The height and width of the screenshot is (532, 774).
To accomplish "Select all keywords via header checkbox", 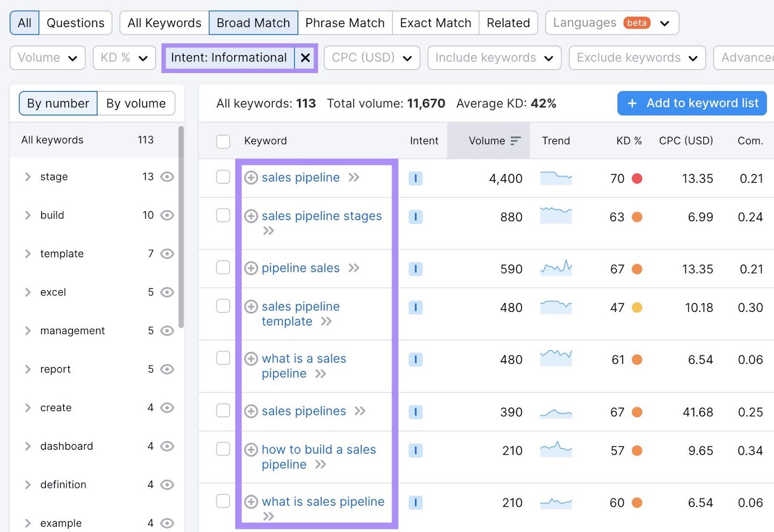I will pos(223,141).
